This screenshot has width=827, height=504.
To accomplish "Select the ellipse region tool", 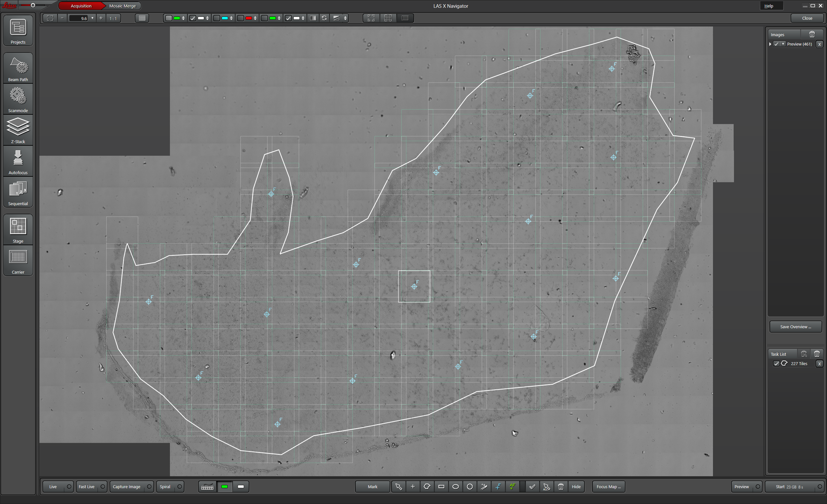I will [x=455, y=487].
